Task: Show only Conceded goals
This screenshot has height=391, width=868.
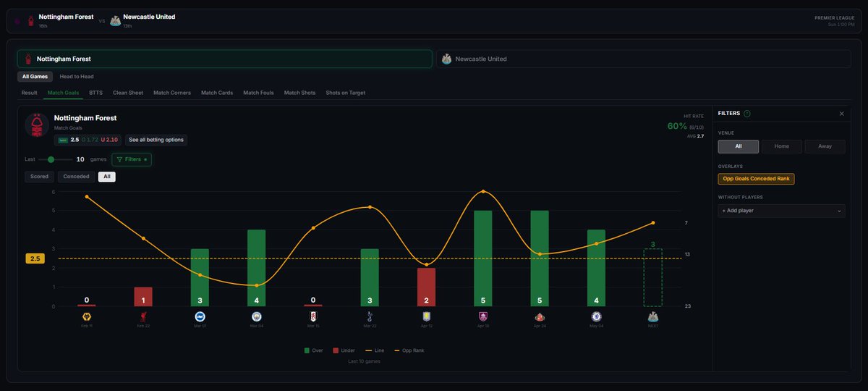Action: (76, 177)
